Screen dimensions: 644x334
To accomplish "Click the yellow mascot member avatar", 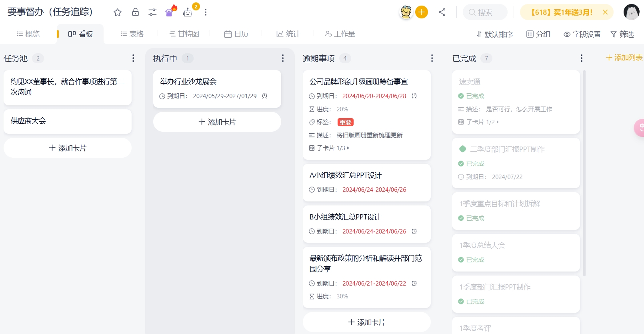I will 406,12.
